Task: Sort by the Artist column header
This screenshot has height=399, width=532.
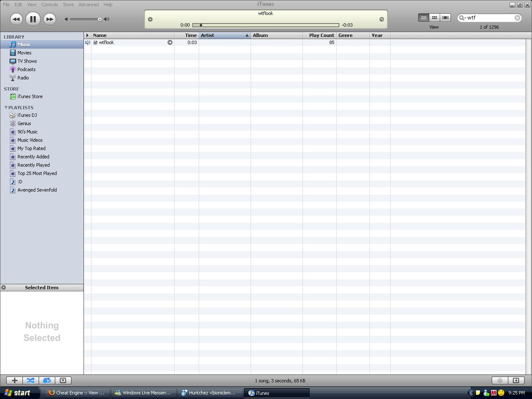Action: (x=225, y=35)
